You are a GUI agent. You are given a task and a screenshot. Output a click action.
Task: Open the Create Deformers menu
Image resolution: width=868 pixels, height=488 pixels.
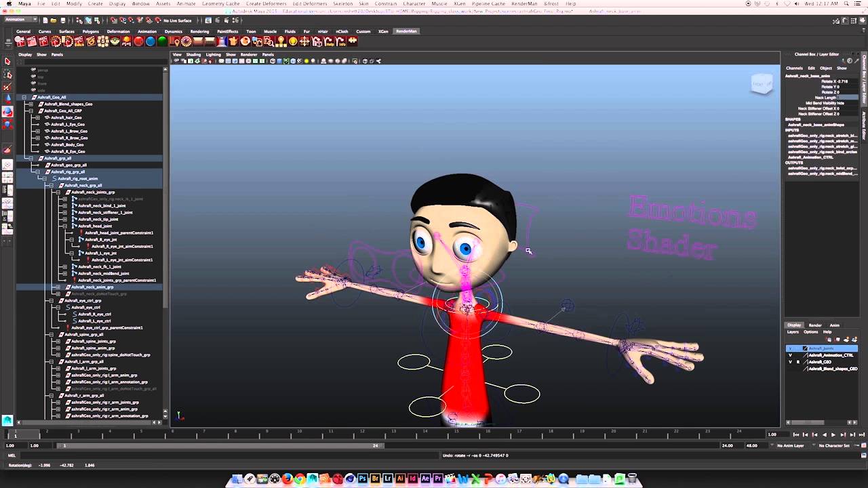click(266, 3)
